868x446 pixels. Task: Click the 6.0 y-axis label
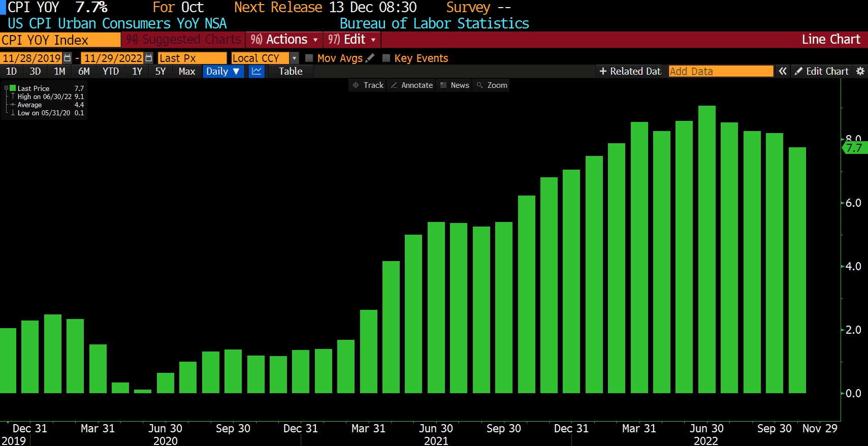click(853, 203)
